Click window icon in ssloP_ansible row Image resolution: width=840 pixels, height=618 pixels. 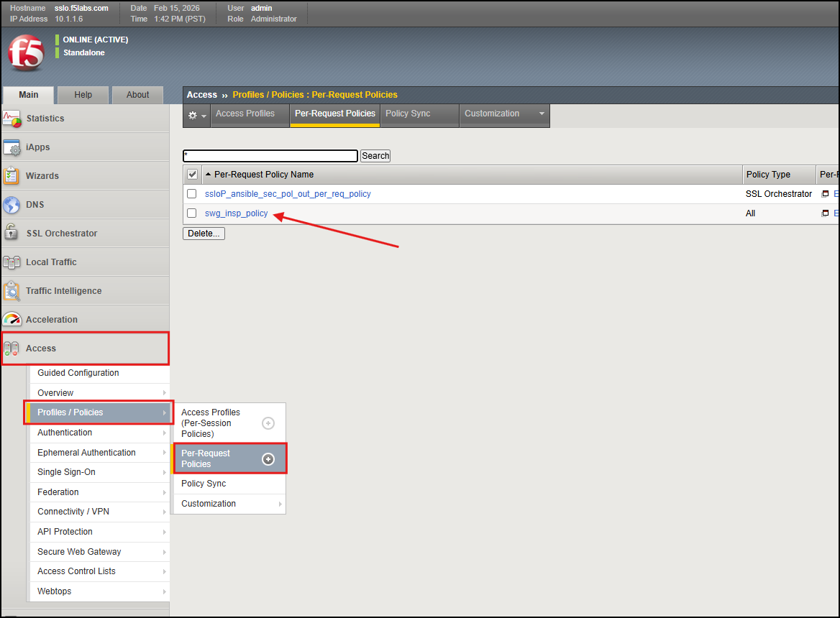click(825, 194)
